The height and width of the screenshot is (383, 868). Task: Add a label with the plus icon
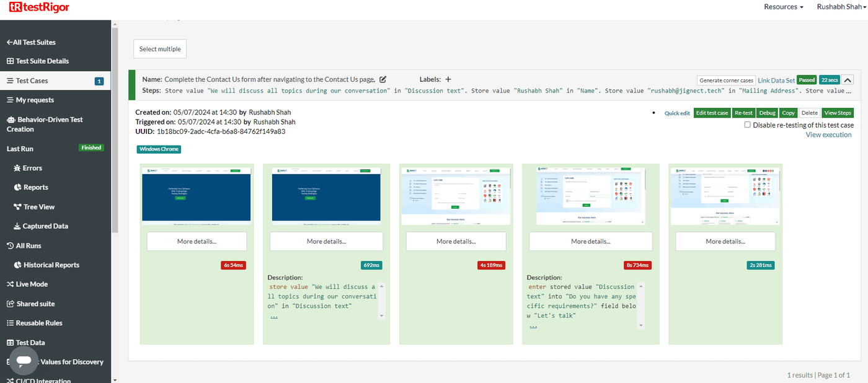(x=448, y=79)
